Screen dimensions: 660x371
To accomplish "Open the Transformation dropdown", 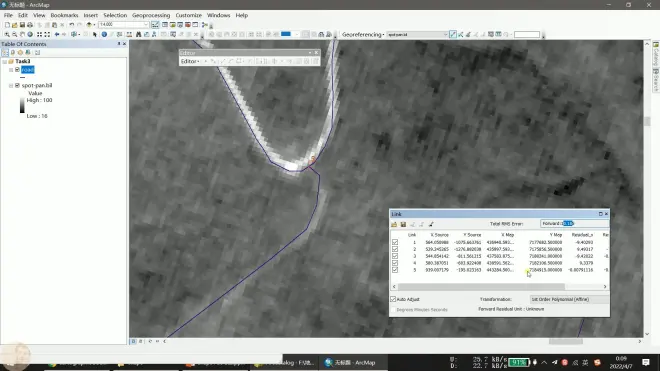I will (x=569, y=299).
